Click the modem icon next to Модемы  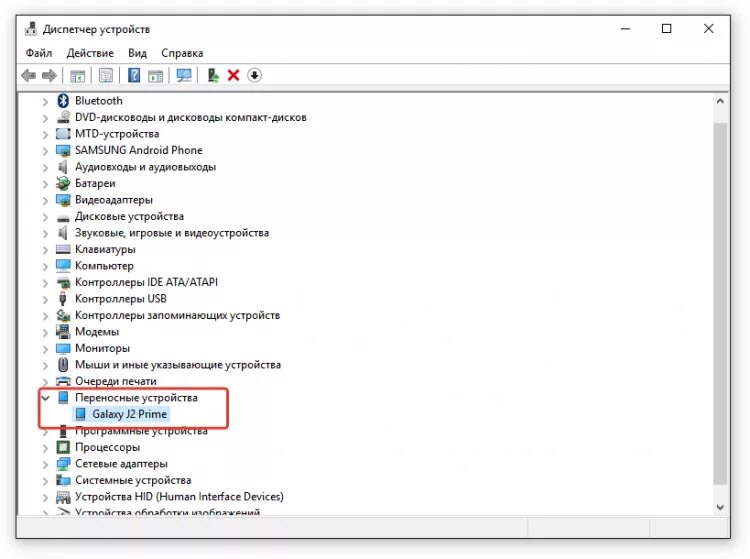coord(63,331)
